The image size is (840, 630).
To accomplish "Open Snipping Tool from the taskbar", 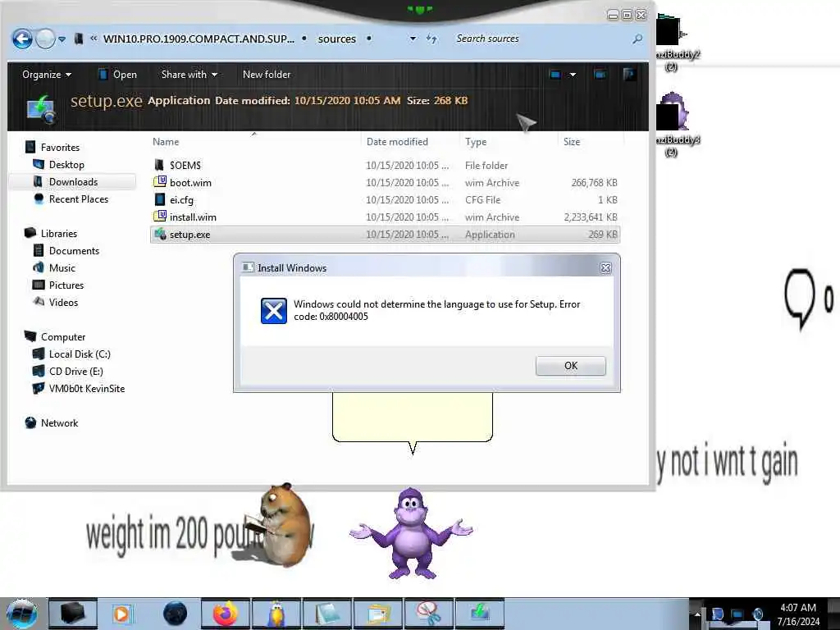I will click(x=429, y=614).
